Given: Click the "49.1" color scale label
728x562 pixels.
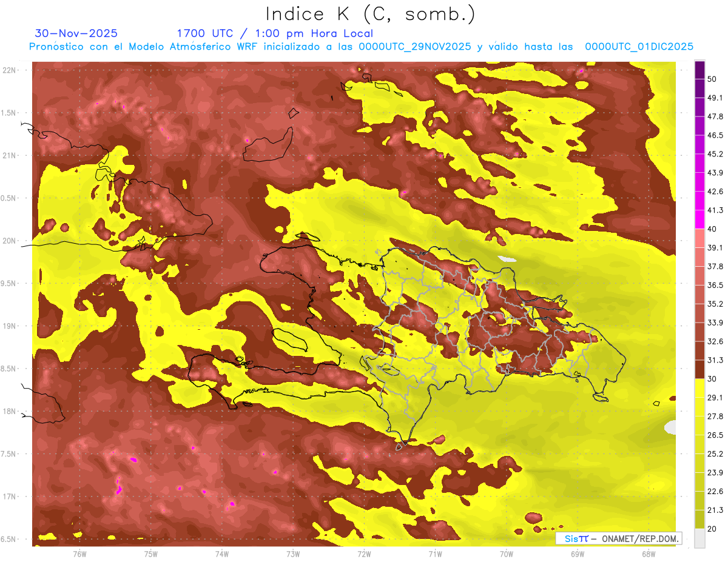Looking at the screenshot, I should coord(715,98).
